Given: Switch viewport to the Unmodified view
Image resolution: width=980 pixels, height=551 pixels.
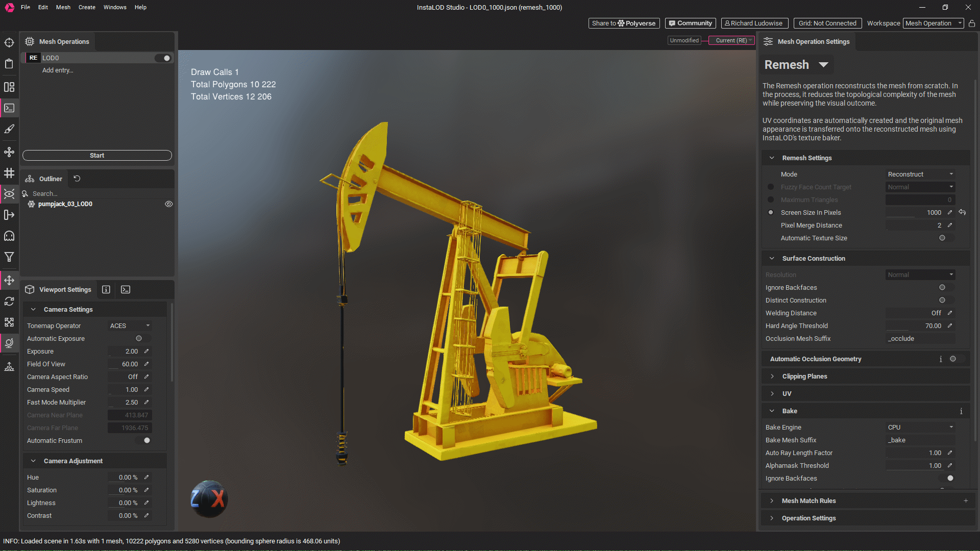Looking at the screenshot, I should coord(684,40).
